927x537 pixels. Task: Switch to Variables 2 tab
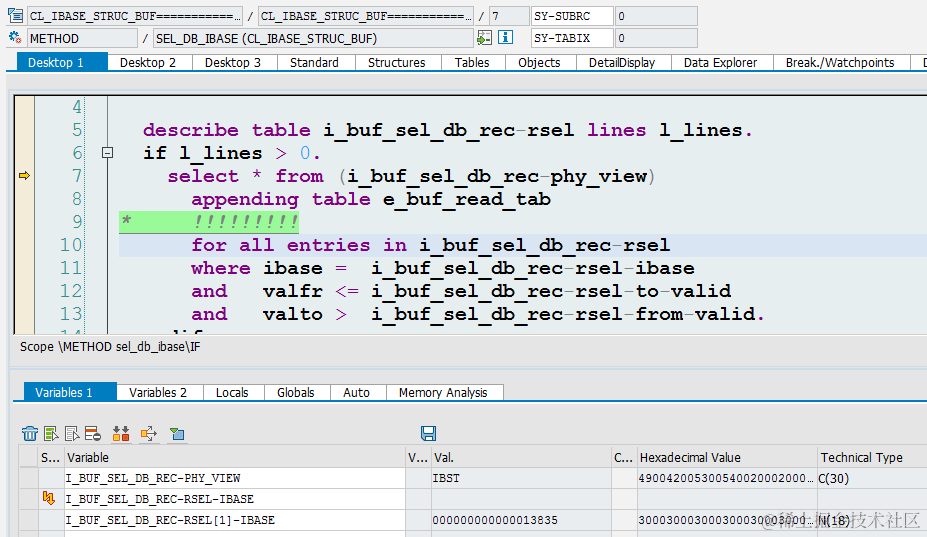[x=158, y=393]
